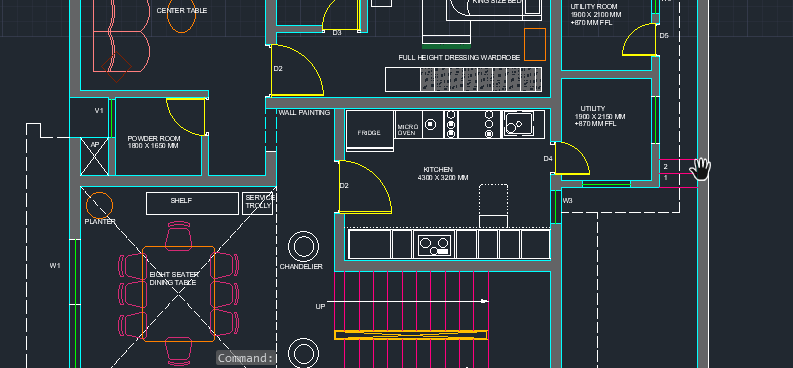This screenshot has height=368, width=793.
Task: Select the crossed AP shaft box
Action: 95,156
